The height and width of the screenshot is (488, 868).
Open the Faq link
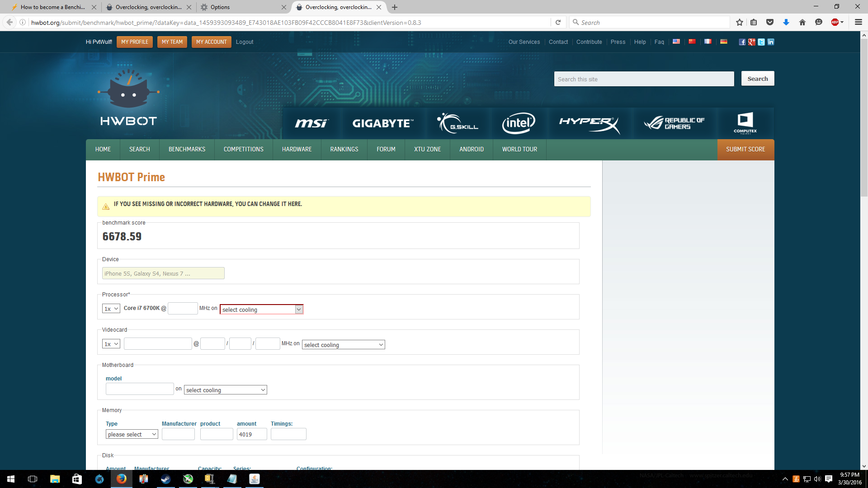coord(659,42)
